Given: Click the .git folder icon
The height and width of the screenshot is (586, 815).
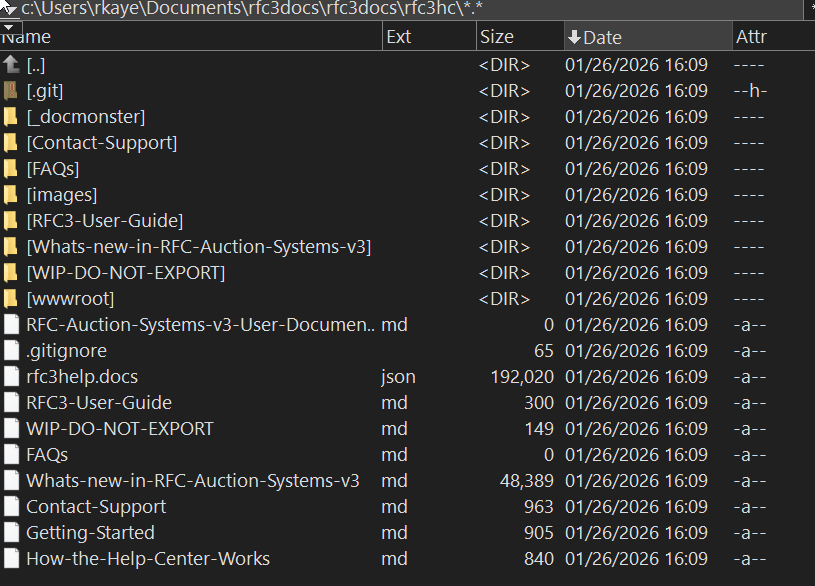Looking at the screenshot, I should pos(11,91).
